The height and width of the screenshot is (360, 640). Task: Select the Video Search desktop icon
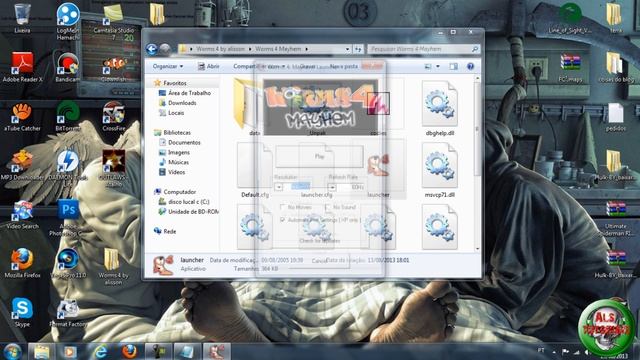22,215
